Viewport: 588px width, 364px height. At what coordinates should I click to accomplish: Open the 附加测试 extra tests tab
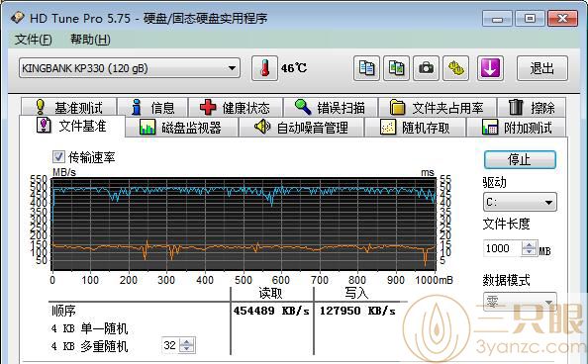[517, 128]
